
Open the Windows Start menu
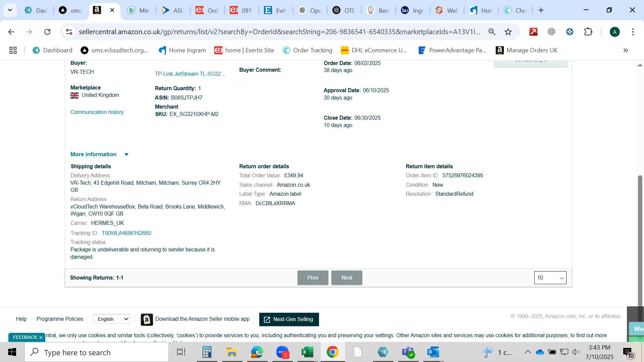click(12, 352)
